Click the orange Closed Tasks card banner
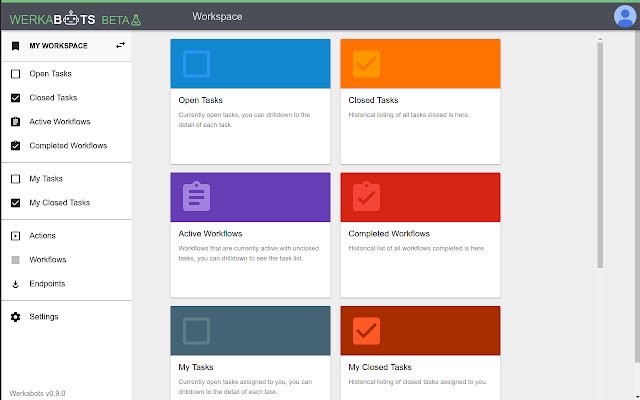Image resolution: width=640 pixels, height=400 pixels. click(x=420, y=64)
